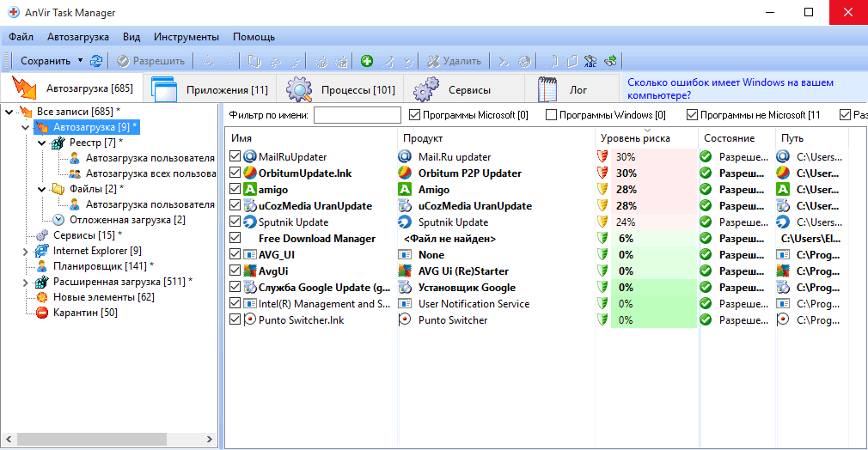Uncheck the OrbitumUpdate.lnk checkbox
Screen dimensions: 868x450
[235, 173]
